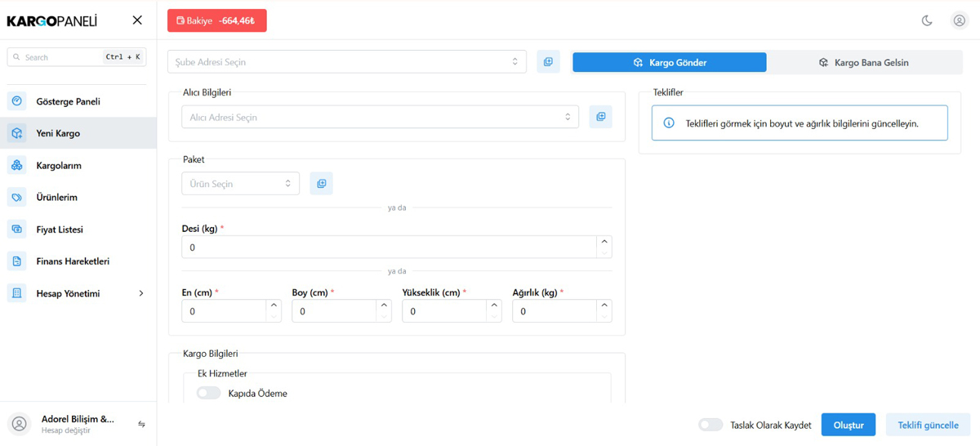Close the sidebar with the X icon

coord(137,20)
